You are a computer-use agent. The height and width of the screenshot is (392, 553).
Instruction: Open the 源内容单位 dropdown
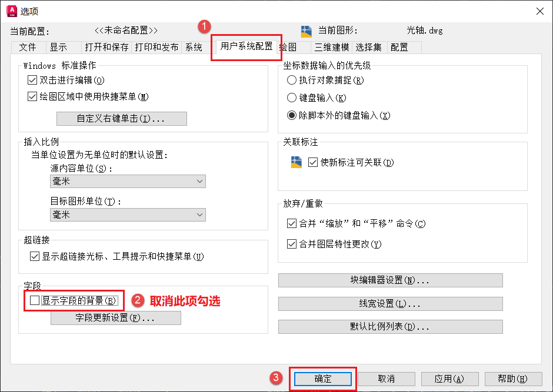pyautogui.click(x=201, y=181)
